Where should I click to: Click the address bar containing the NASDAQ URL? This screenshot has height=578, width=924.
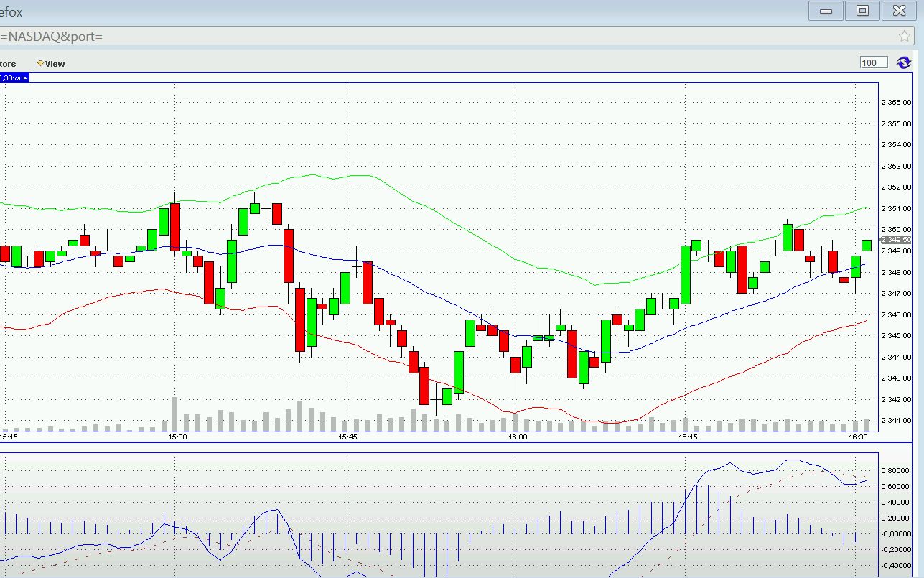coord(287,34)
